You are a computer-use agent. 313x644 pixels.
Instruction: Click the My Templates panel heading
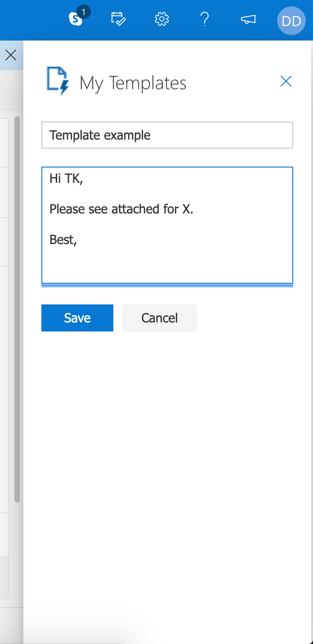[133, 82]
